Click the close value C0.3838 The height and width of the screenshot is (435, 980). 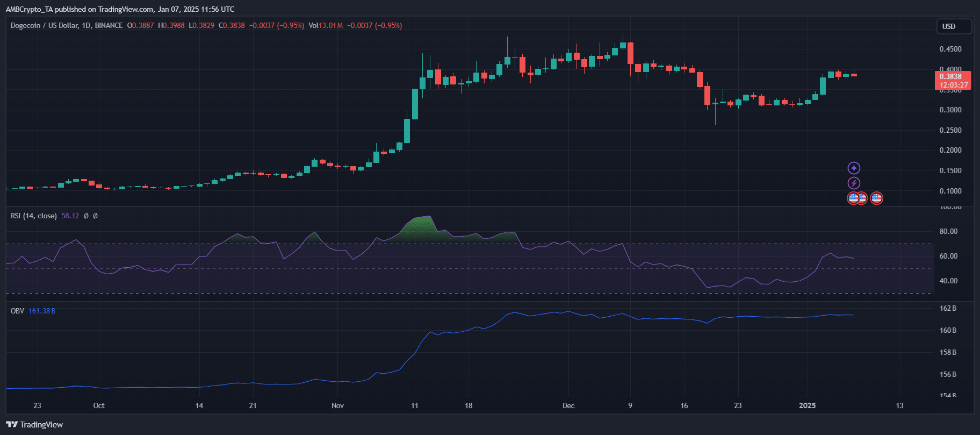232,25
